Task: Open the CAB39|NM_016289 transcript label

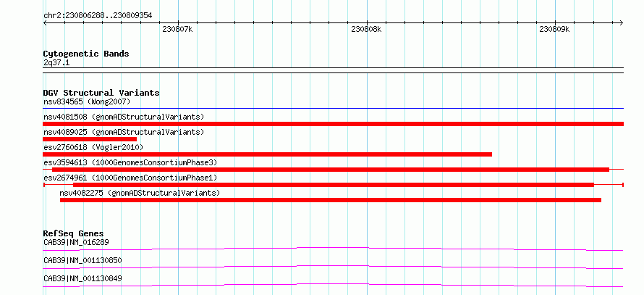Action: coord(77,242)
